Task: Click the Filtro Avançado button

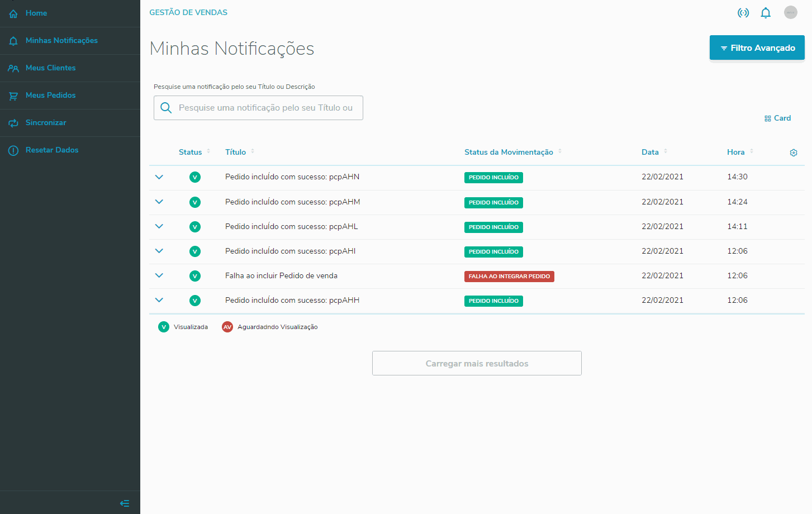Action: tap(757, 47)
